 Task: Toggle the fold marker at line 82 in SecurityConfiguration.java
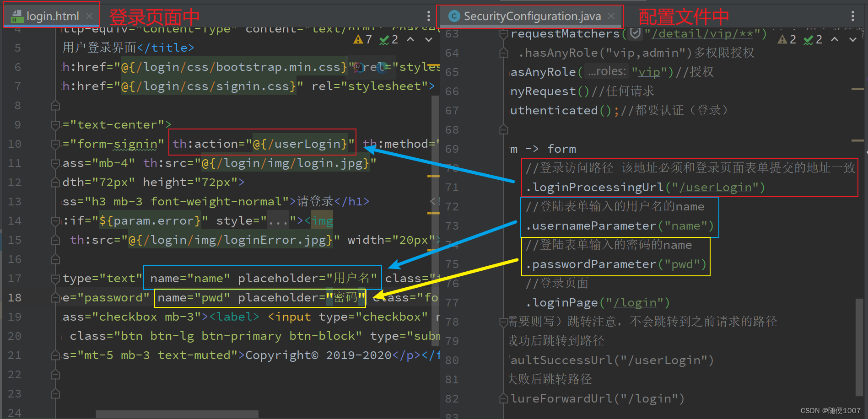pyautogui.click(x=504, y=399)
